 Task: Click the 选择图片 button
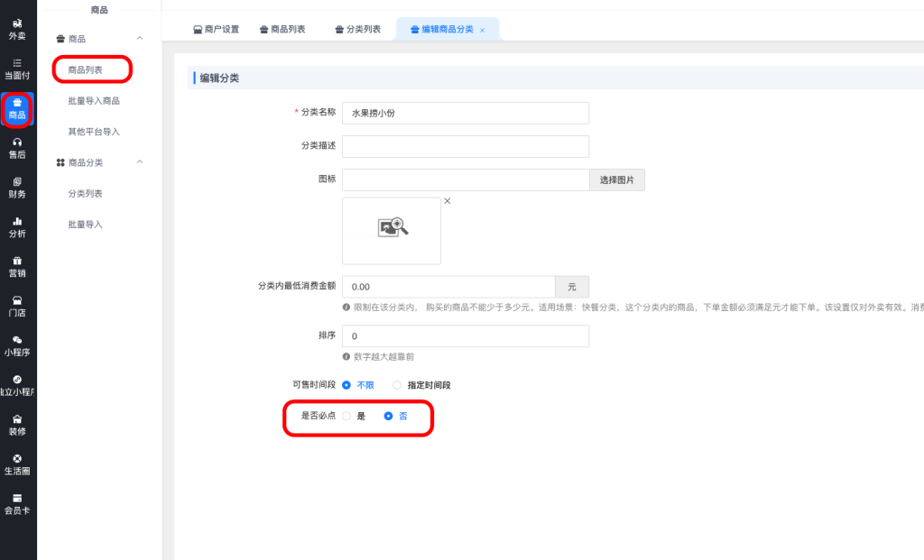pyautogui.click(x=617, y=180)
